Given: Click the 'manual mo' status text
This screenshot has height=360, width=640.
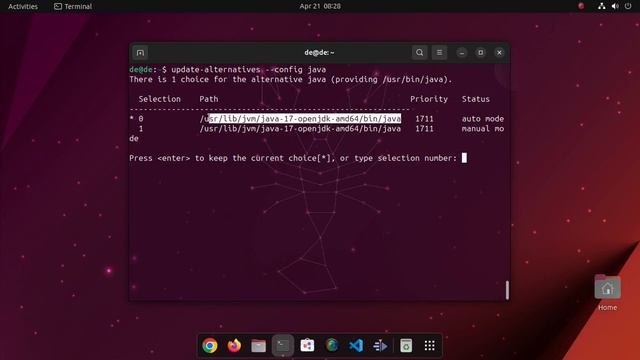Looking at the screenshot, I should click(483, 129).
